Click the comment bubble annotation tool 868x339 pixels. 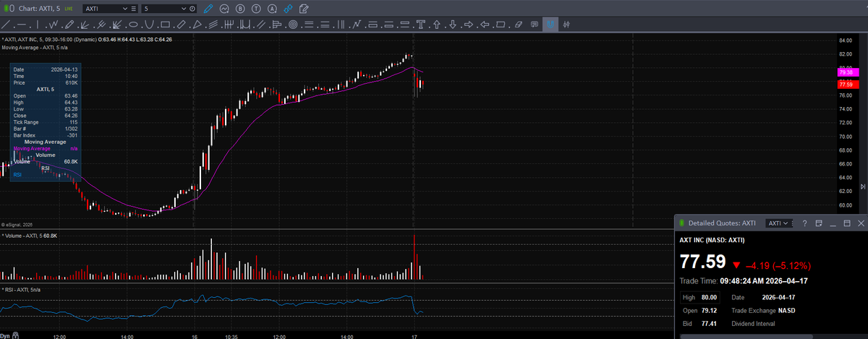(535, 25)
